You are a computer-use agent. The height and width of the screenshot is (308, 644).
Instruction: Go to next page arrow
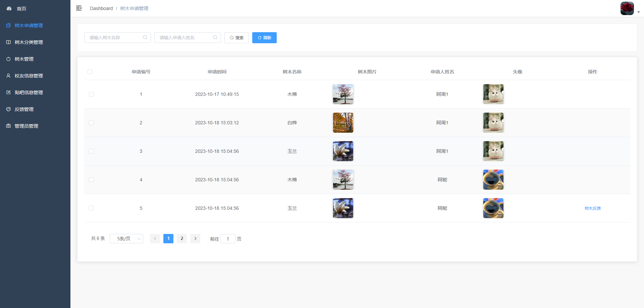195,239
